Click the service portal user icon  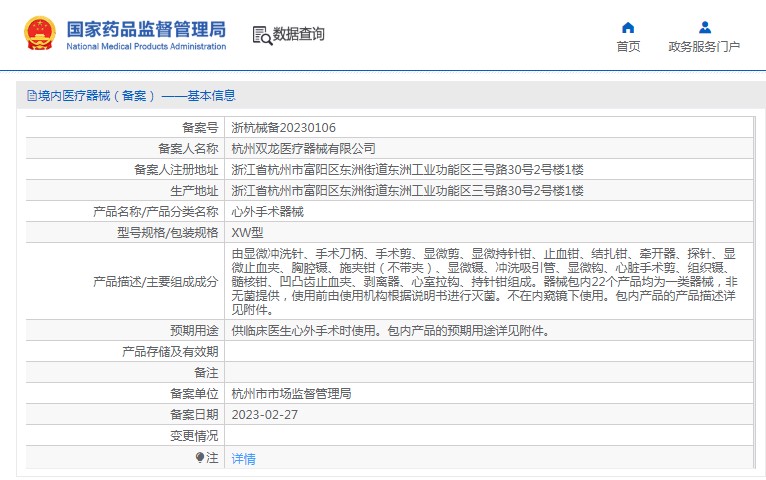(704, 27)
